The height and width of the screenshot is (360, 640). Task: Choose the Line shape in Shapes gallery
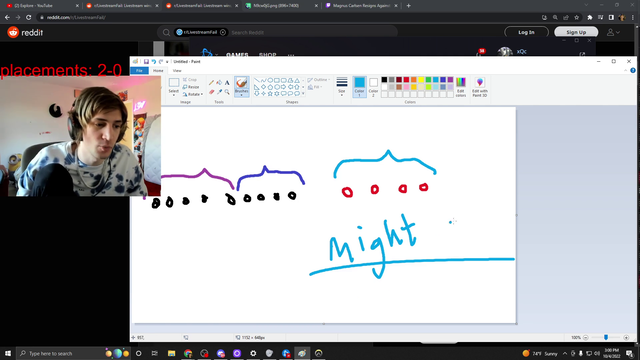click(256, 80)
